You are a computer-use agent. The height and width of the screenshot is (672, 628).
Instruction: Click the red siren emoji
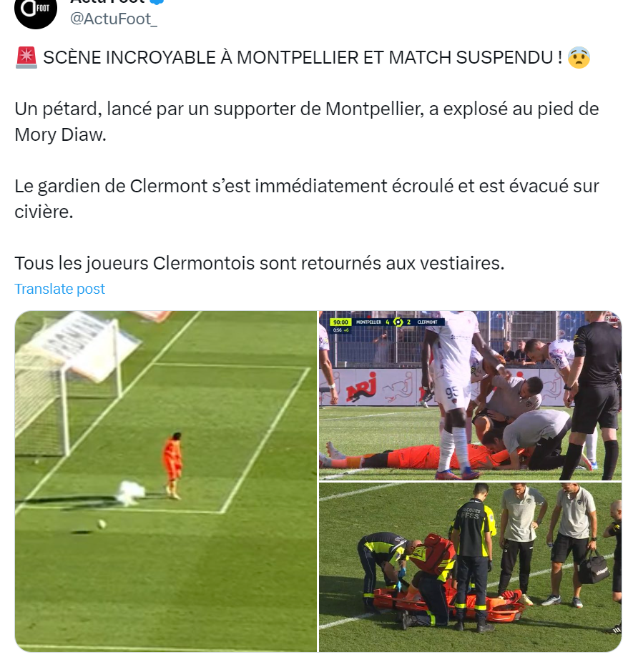click(26, 58)
